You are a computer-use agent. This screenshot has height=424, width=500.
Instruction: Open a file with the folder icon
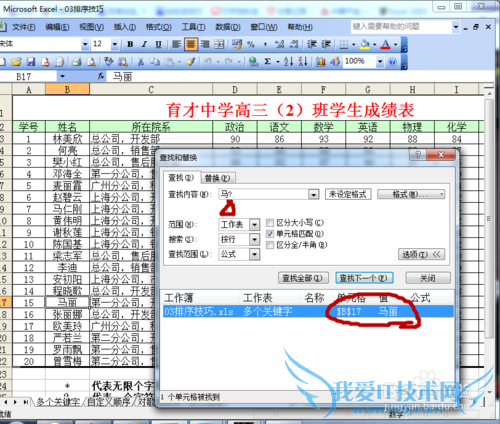point(16,62)
